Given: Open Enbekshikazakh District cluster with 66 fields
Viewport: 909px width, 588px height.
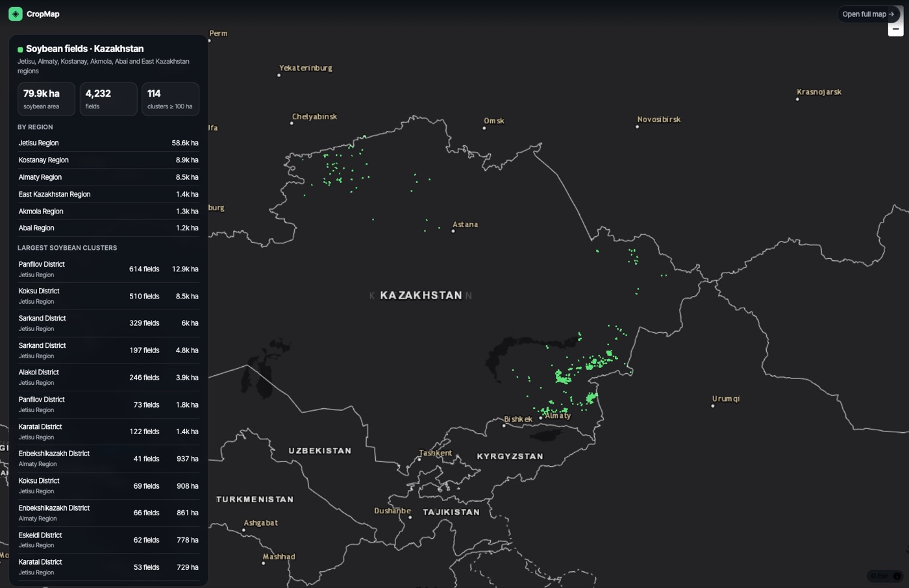Looking at the screenshot, I should 108,513.
